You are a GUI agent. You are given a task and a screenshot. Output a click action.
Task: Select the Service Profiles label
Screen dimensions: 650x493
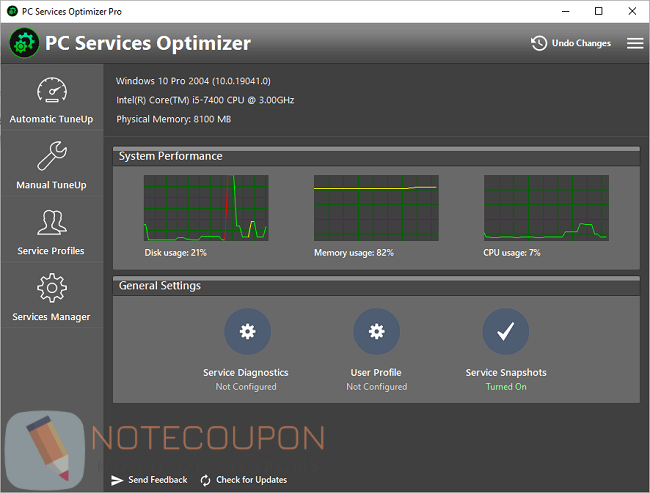[51, 251]
